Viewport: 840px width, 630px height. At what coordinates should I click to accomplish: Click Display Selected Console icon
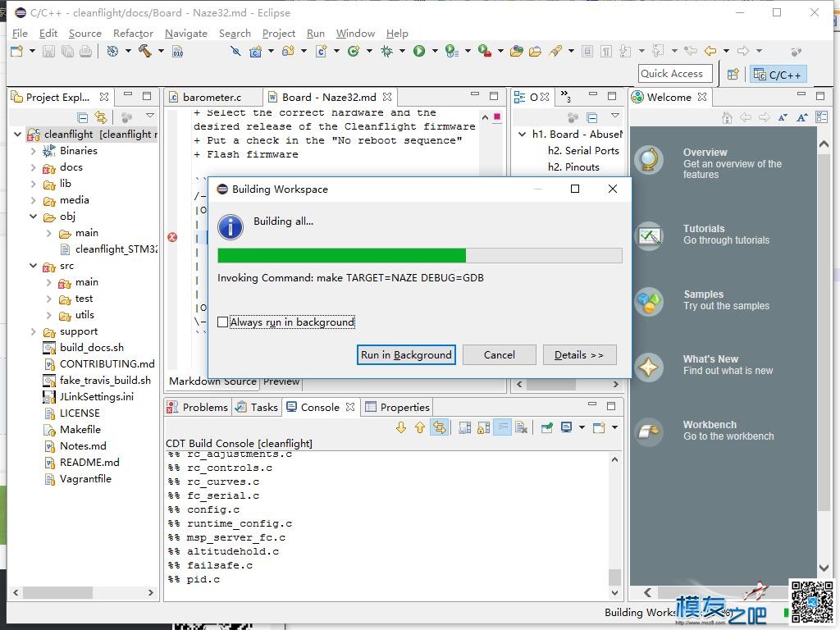tap(566, 427)
